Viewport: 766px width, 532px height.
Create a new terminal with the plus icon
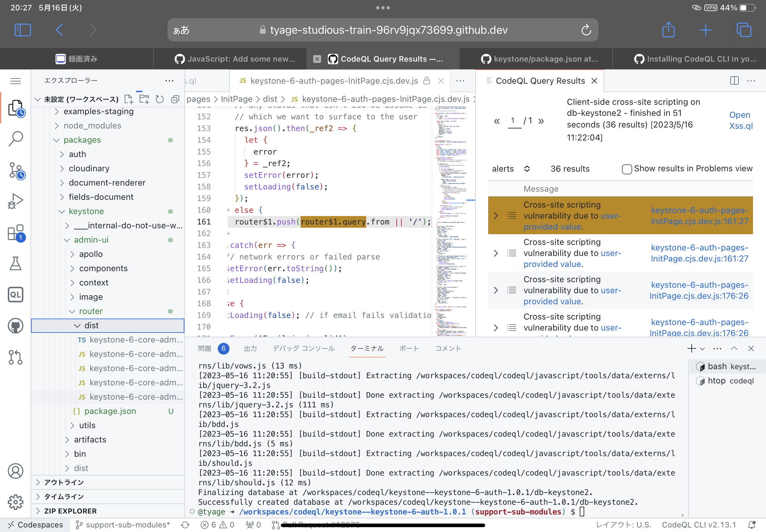691,348
